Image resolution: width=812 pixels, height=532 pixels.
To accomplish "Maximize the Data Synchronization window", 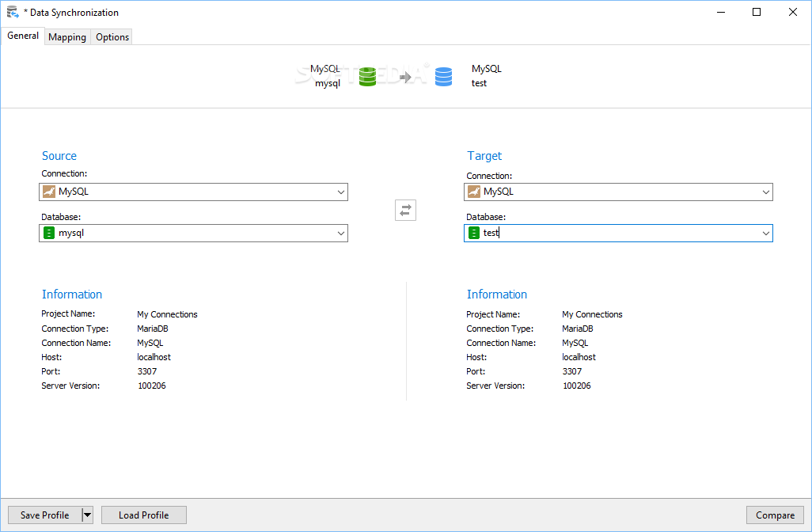I will point(757,12).
